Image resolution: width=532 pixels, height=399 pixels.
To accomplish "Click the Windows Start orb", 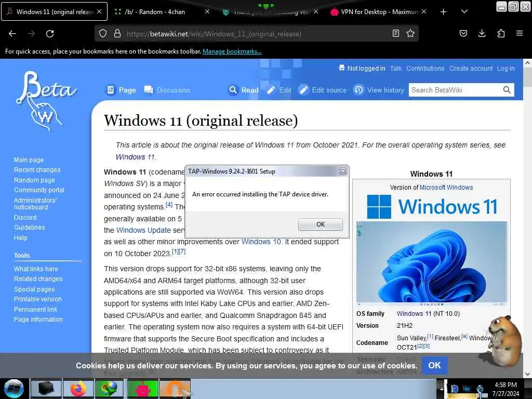I will point(14,389).
